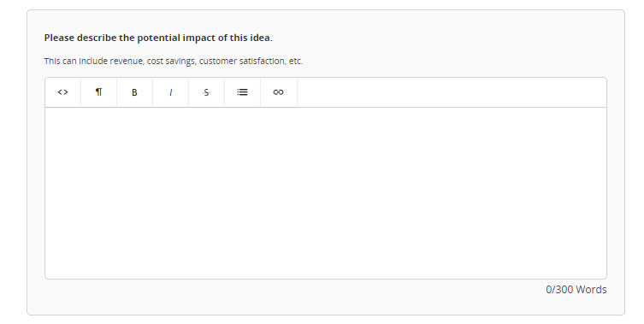Activate the B bold toggle
This screenshot has width=644, height=324.
click(134, 92)
